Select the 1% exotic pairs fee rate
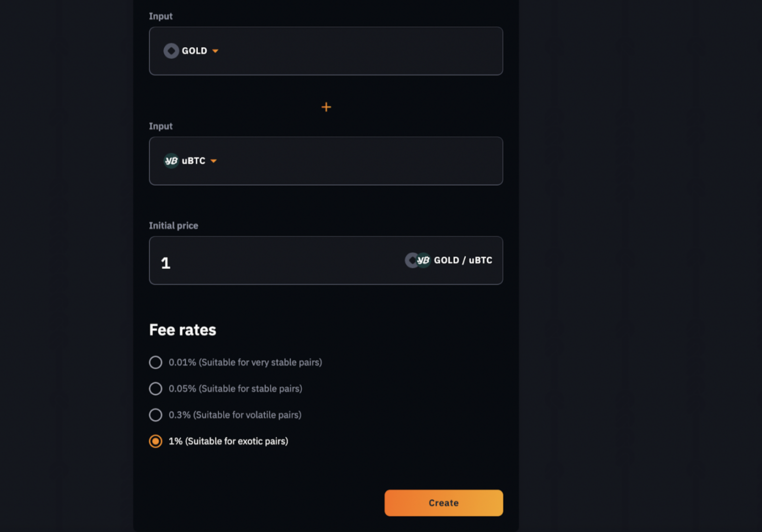This screenshot has width=762, height=532. pos(155,441)
